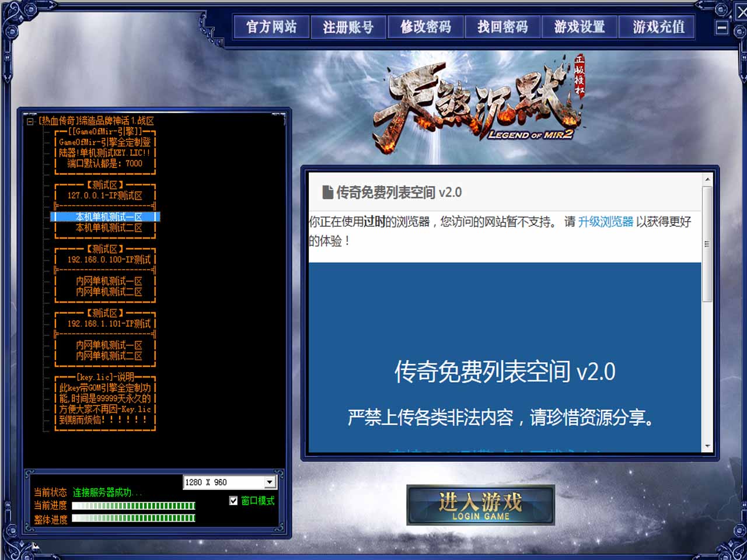
Task: Open the 官方网站 official website button
Action: pyautogui.click(x=271, y=27)
